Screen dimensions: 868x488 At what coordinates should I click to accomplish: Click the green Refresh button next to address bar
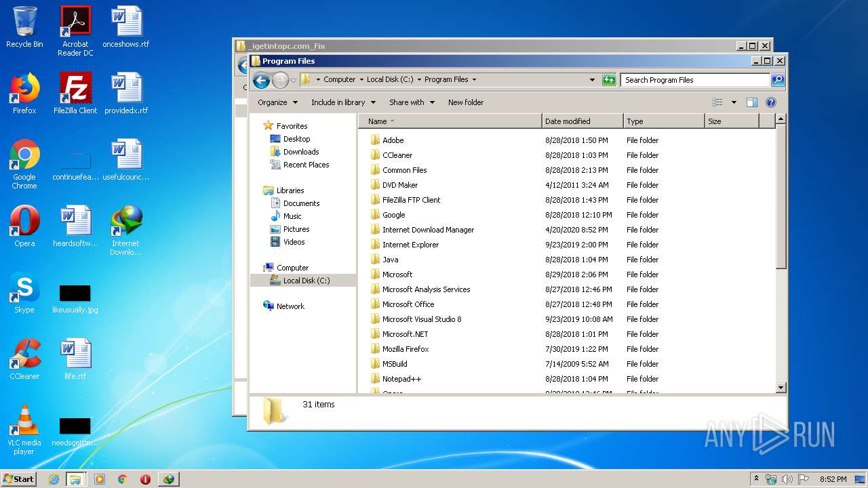click(x=609, y=80)
